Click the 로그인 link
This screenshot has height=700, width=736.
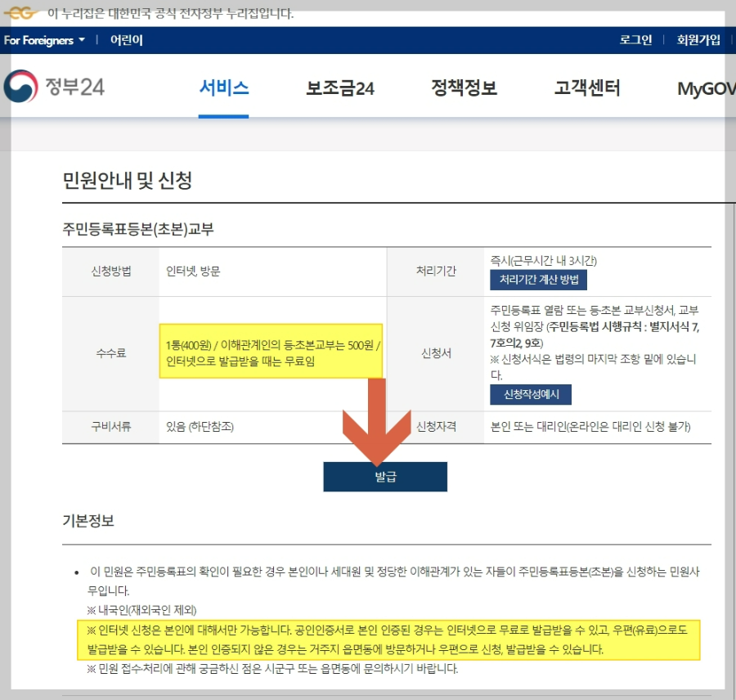(635, 38)
